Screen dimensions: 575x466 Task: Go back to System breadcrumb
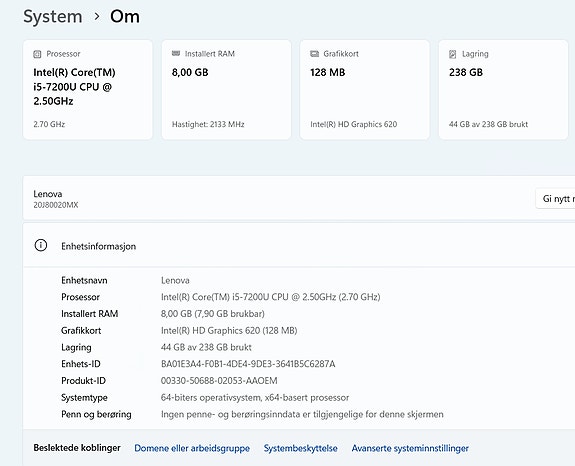[x=53, y=16]
